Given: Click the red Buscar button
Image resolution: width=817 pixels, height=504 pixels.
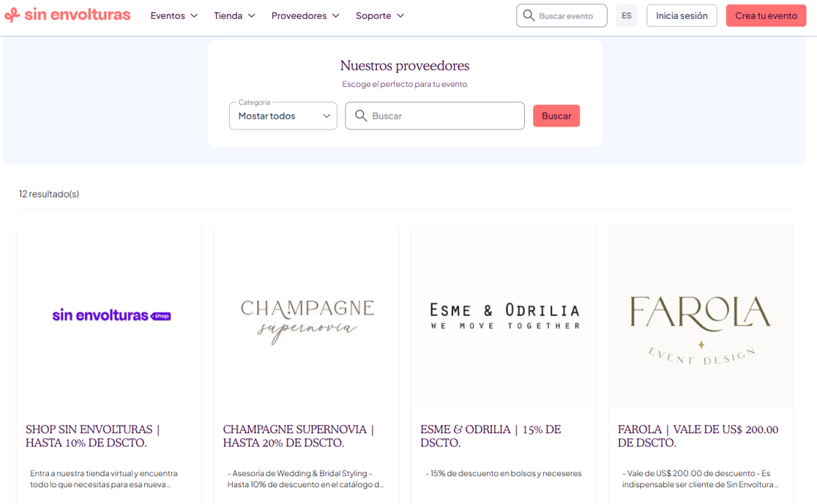Looking at the screenshot, I should click(x=556, y=115).
